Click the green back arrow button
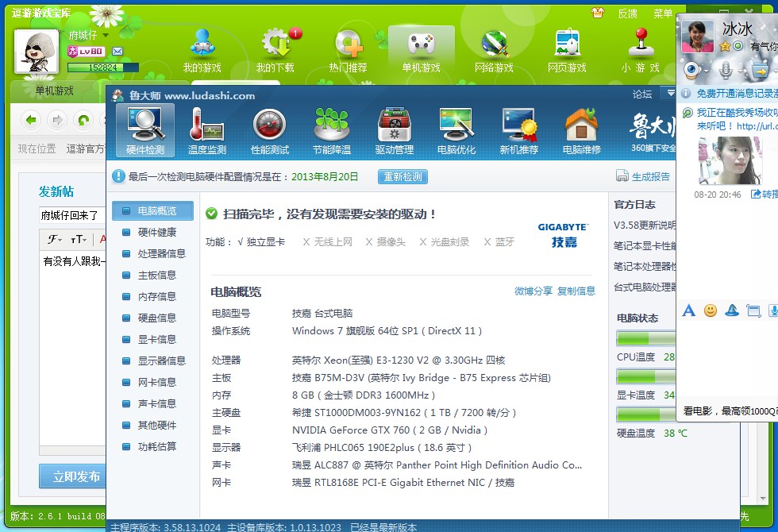778x532 pixels. pyautogui.click(x=31, y=120)
